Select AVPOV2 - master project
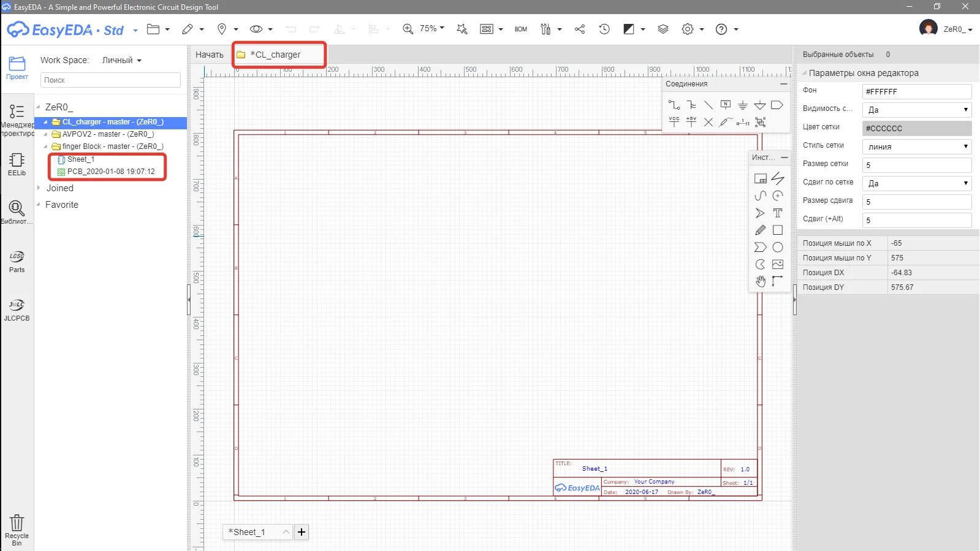The width and height of the screenshot is (980, 551). (x=108, y=134)
